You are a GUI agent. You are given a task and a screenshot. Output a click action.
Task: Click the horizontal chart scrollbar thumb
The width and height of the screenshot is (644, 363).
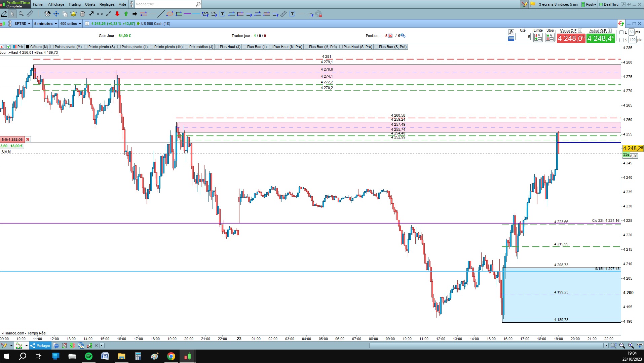point(487,346)
